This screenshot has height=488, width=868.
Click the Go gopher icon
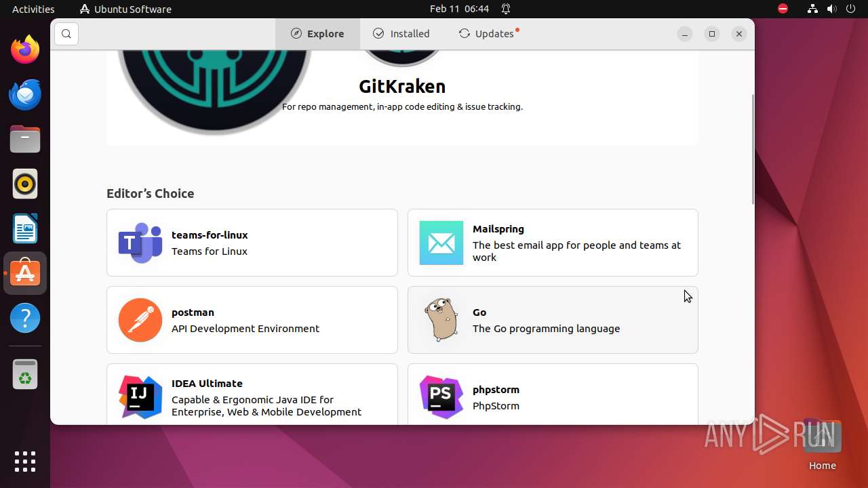(x=441, y=320)
